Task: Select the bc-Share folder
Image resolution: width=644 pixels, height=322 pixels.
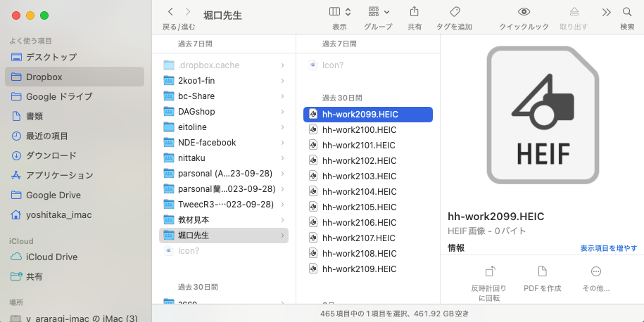Action: pos(224,96)
